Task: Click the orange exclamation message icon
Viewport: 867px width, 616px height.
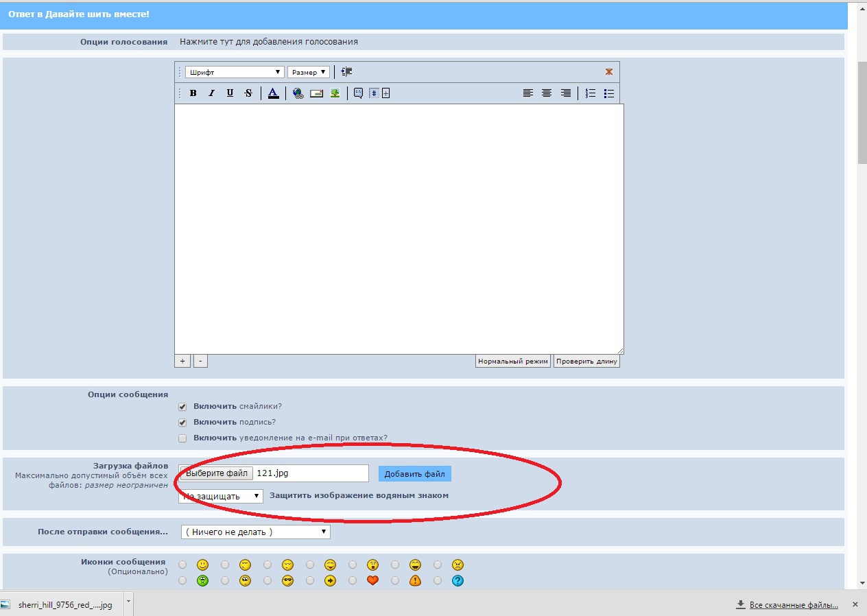Action: [x=415, y=580]
